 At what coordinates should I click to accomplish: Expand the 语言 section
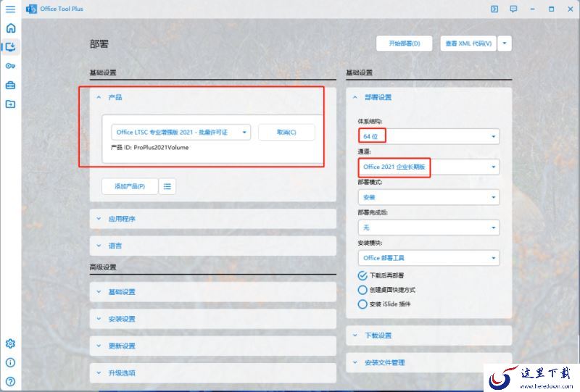212,246
